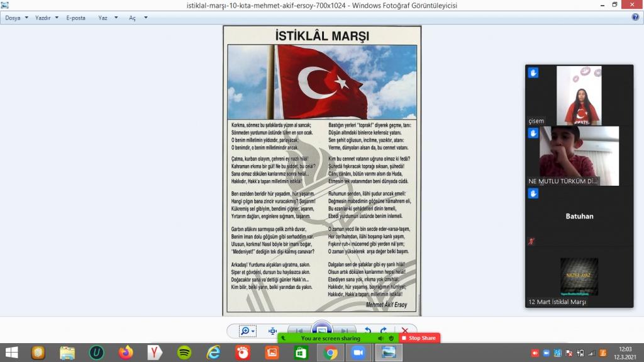This screenshot has height=362, width=644.
Task: Open Spotify from the taskbar
Action: pyautogui.click(x=184, y=353)
